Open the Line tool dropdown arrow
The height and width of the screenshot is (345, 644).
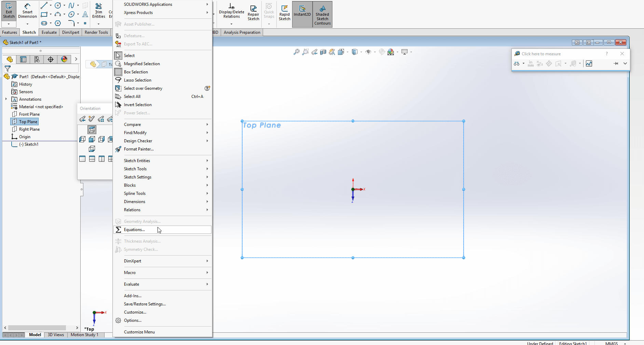click(51, 5)
